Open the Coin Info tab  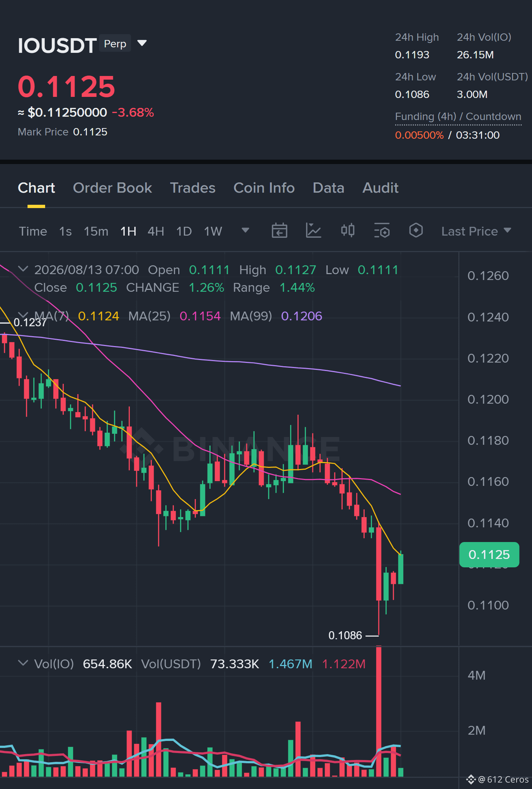[x=264, y=188]
